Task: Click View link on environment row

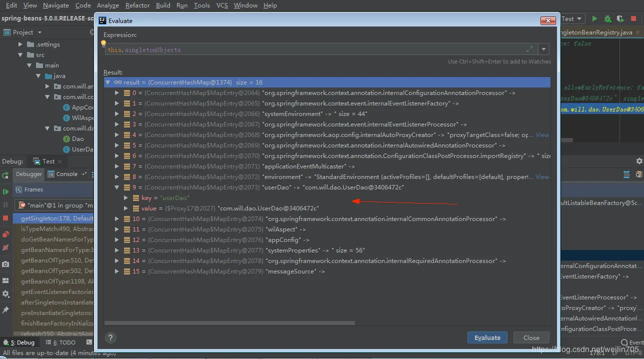Action: tap(542, 176)
